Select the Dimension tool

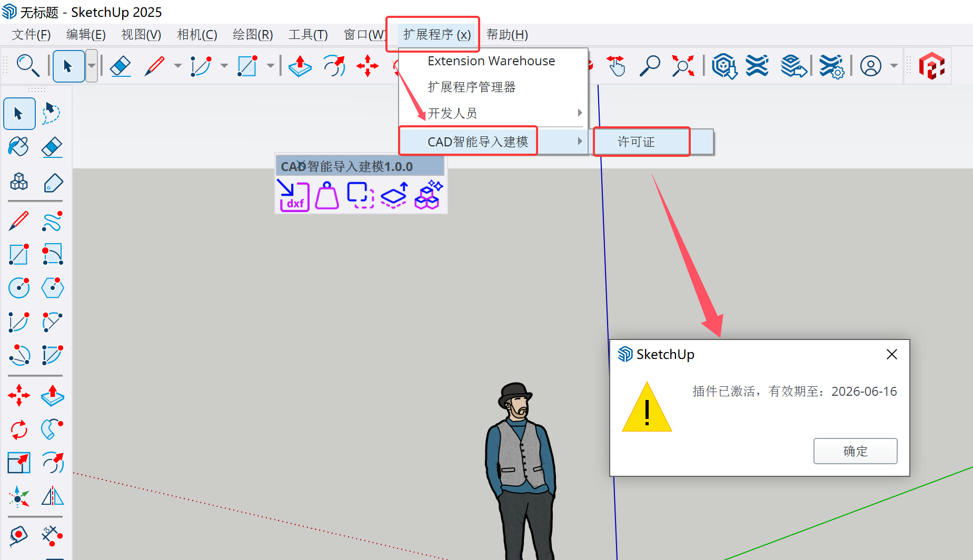(52, 536)
